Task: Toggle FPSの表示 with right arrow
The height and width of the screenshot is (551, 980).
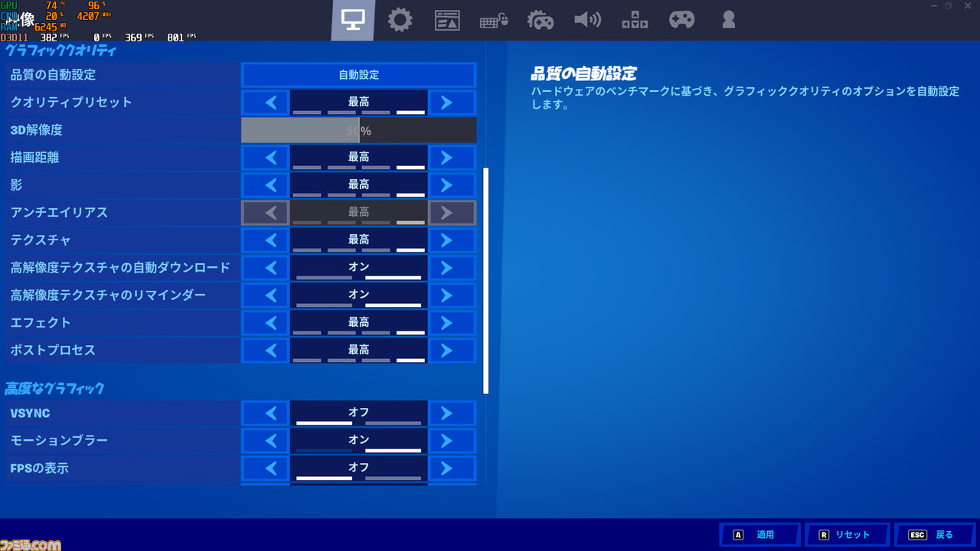Action: click(452, 468)
